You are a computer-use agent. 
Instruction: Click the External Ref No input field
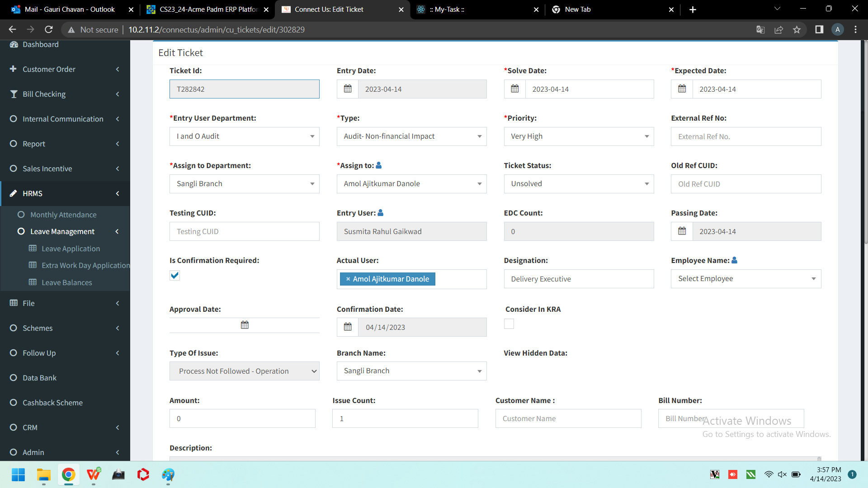click(x=746, y=136)
